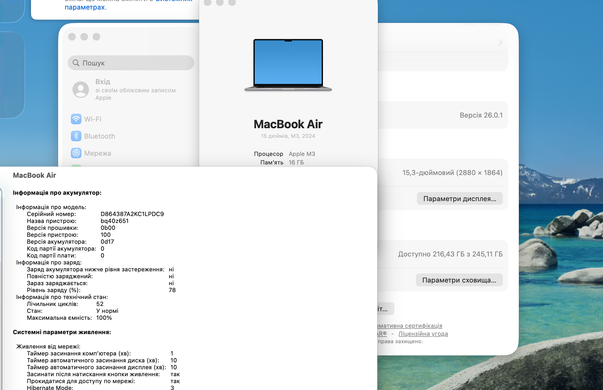Click Версія пристрою value 100
This screenshot has height=390, width=603.
(x=105, y=235)
